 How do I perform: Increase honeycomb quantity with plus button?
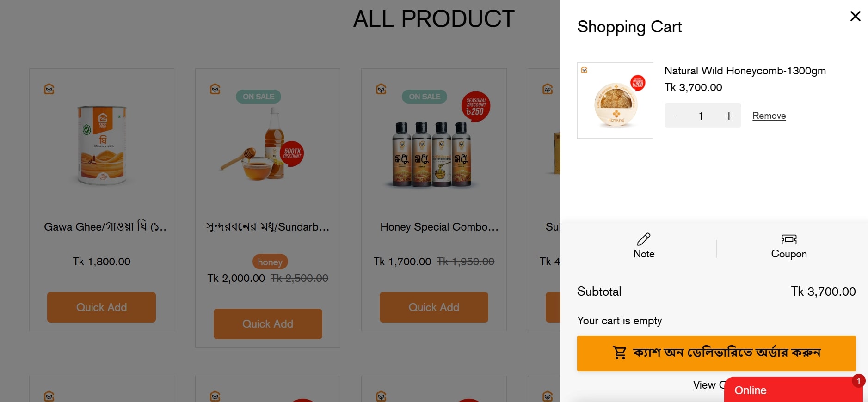point(728,116)
